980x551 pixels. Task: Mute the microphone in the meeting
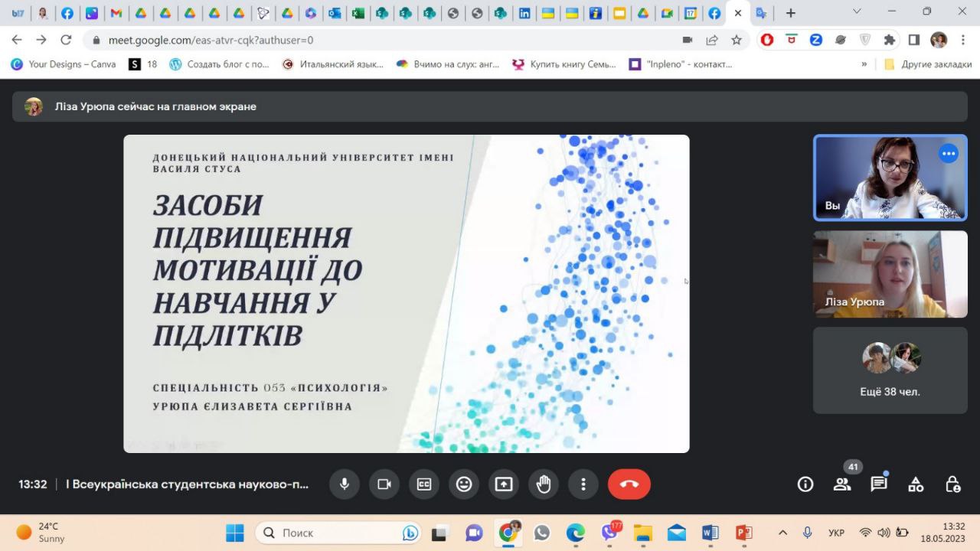click(x=345, y=484)
